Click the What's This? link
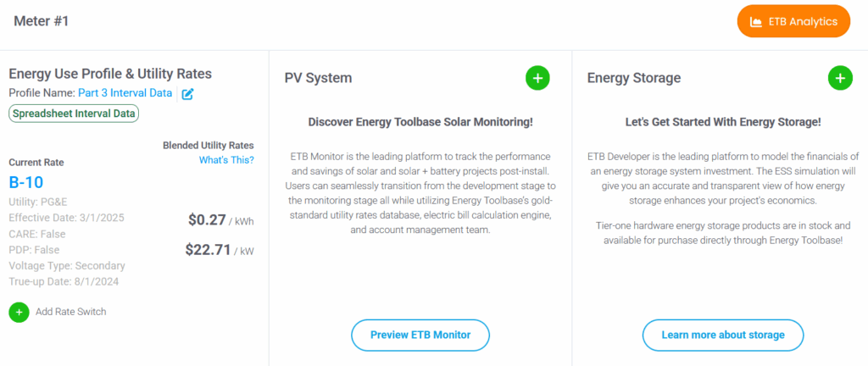This screenshot has height=366, width=868. click(226, 160)
